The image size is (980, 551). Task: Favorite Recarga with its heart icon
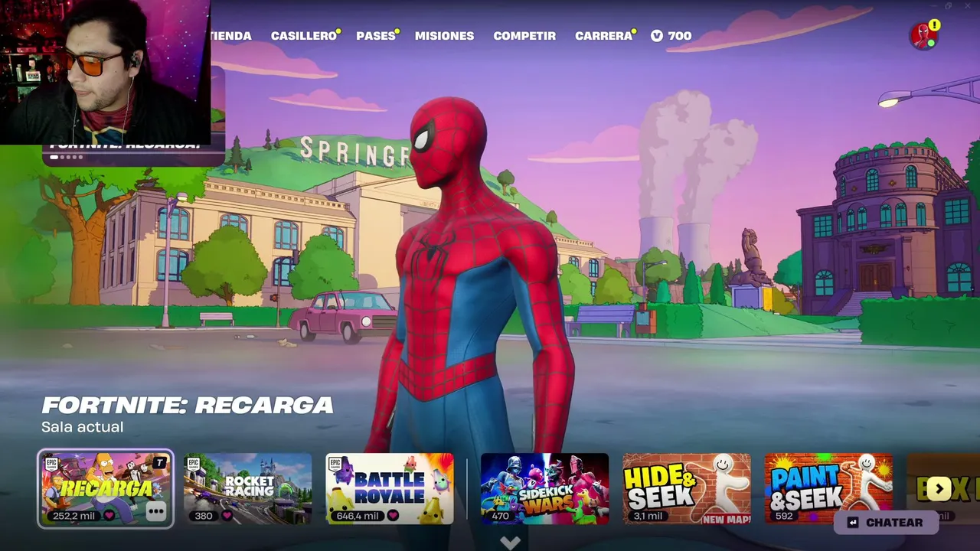click(109, 516)
